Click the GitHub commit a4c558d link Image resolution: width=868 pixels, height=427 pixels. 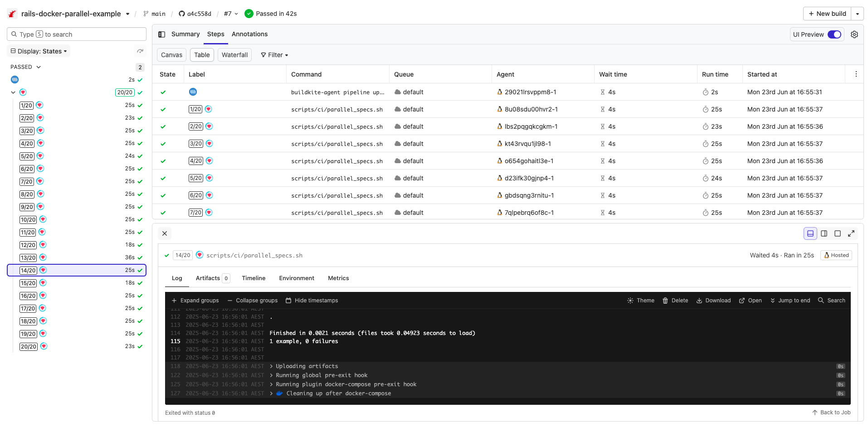pyautogui.click(x=195, y=14)
